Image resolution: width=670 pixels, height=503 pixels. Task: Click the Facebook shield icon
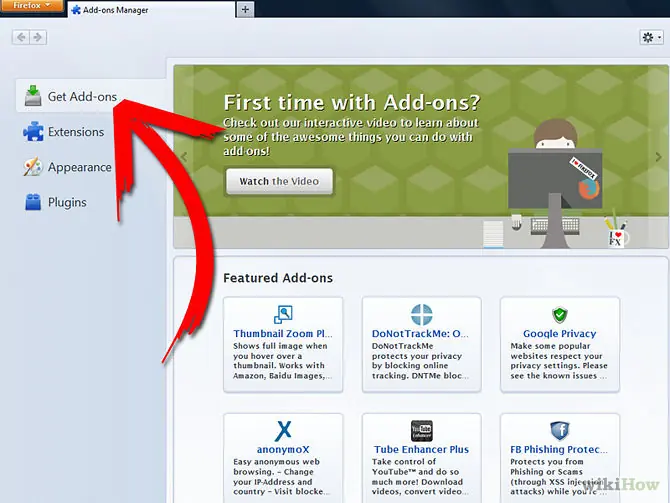[x=559, y=430]
